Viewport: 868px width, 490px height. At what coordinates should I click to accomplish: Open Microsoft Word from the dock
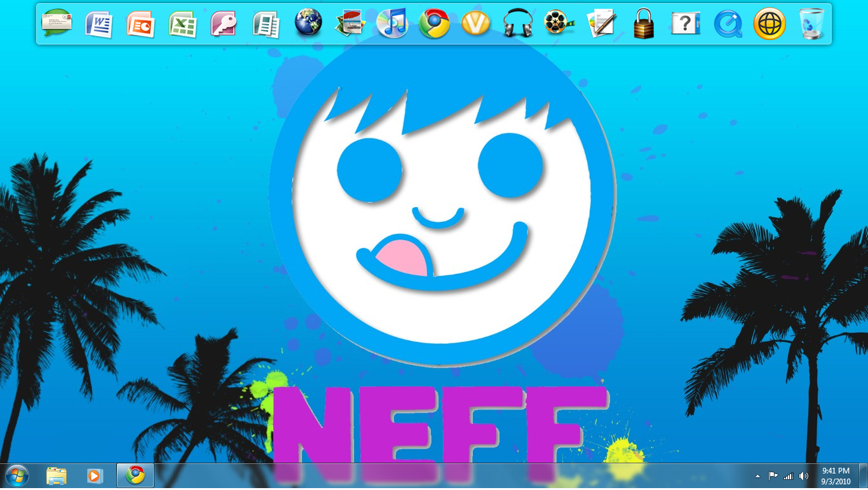pos(98,24)
